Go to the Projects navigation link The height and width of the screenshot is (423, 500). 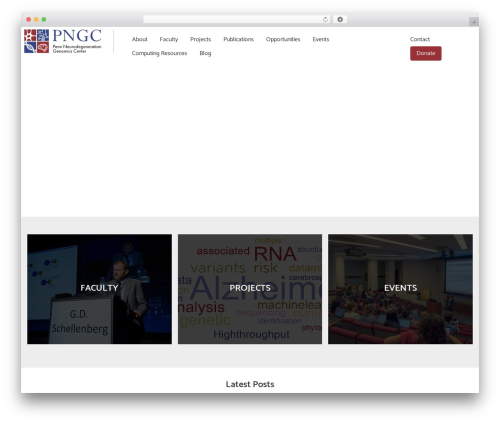click(201, 39)
